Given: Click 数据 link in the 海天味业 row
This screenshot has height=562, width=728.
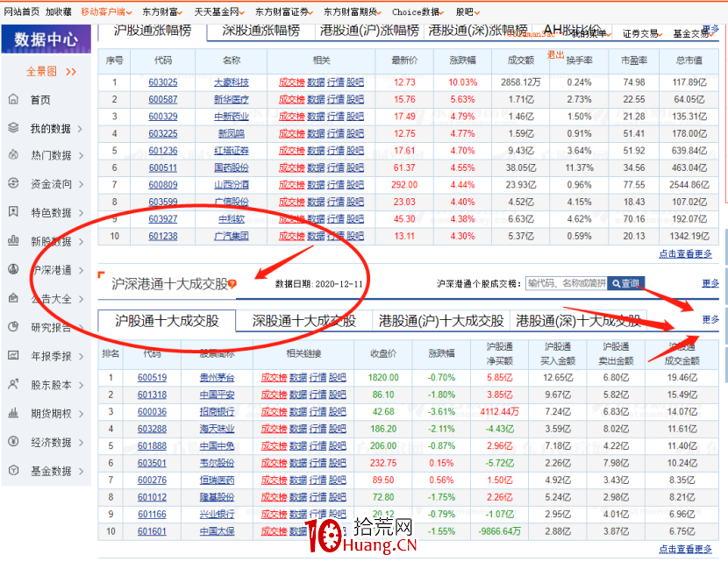Looking at the screenshot, I should click(x=298, y=429).
